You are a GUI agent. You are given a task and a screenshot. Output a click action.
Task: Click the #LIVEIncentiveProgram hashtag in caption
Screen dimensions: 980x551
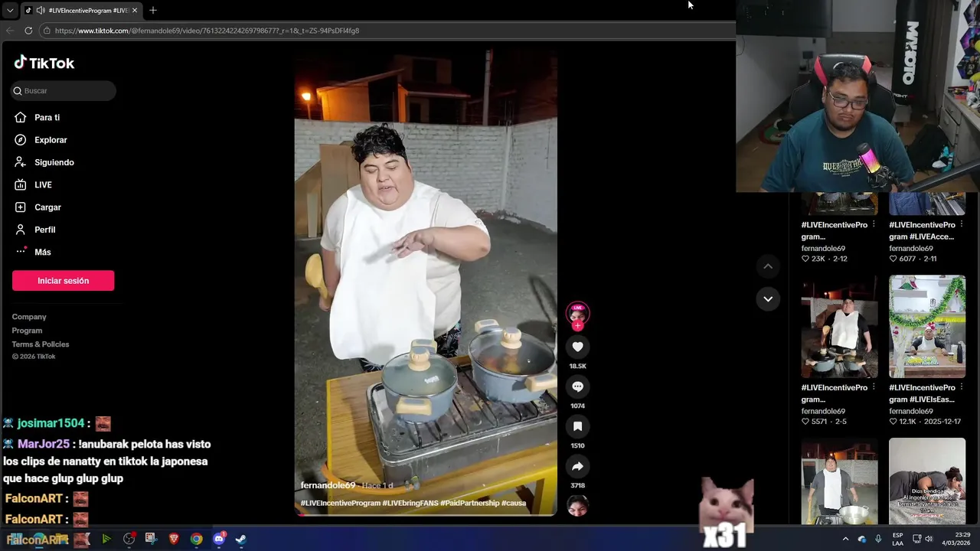tap(341, 503)
